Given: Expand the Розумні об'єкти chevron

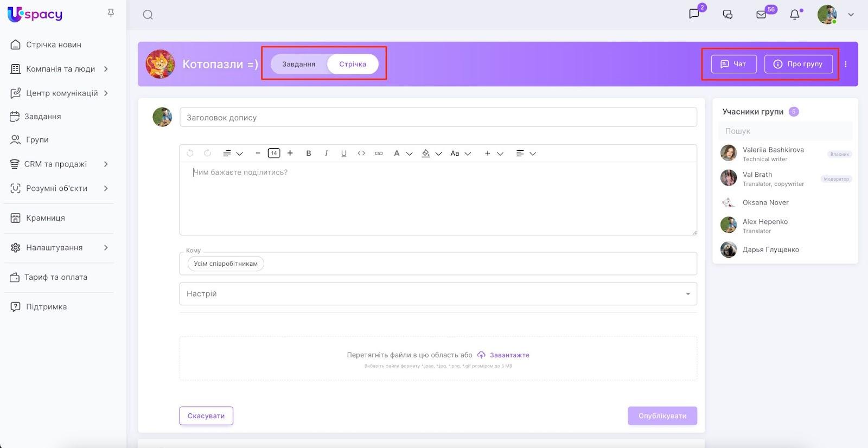Looking at the screenshot, I should (x=106, y=188).
